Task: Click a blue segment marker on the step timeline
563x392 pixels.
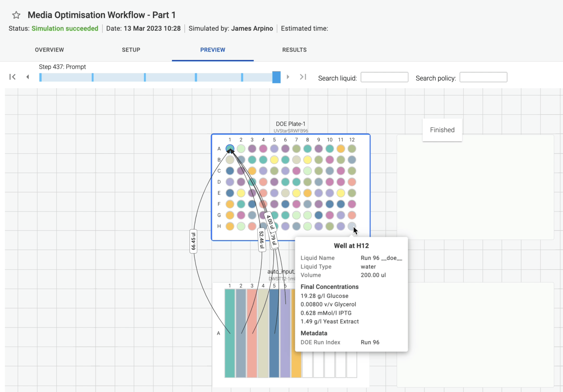Action: click(x=93, y=77)
